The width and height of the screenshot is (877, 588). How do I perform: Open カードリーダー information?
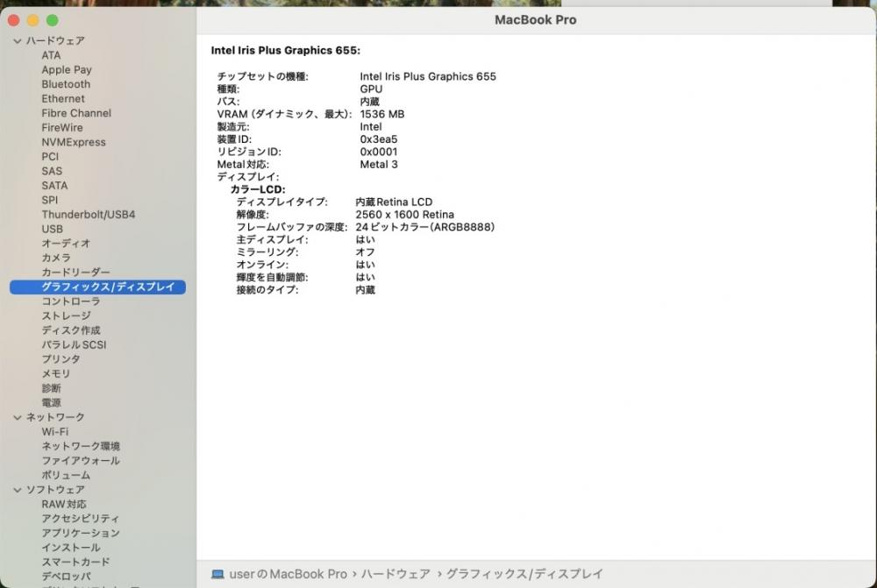pos(75,273)
